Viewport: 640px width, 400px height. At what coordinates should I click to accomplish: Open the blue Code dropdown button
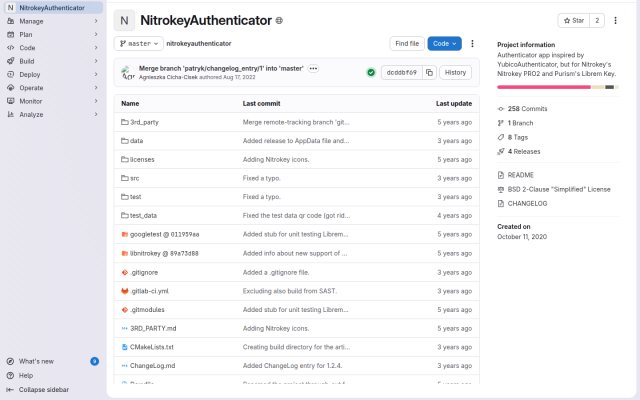point(444,43)
